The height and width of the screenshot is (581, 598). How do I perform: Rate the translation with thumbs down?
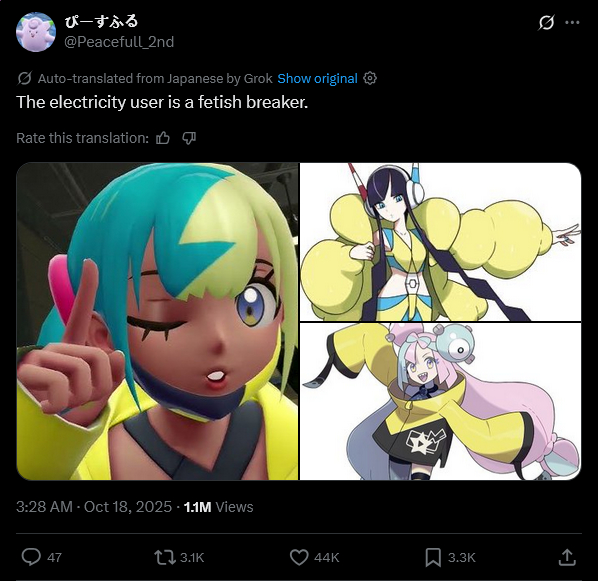[189, 138]
